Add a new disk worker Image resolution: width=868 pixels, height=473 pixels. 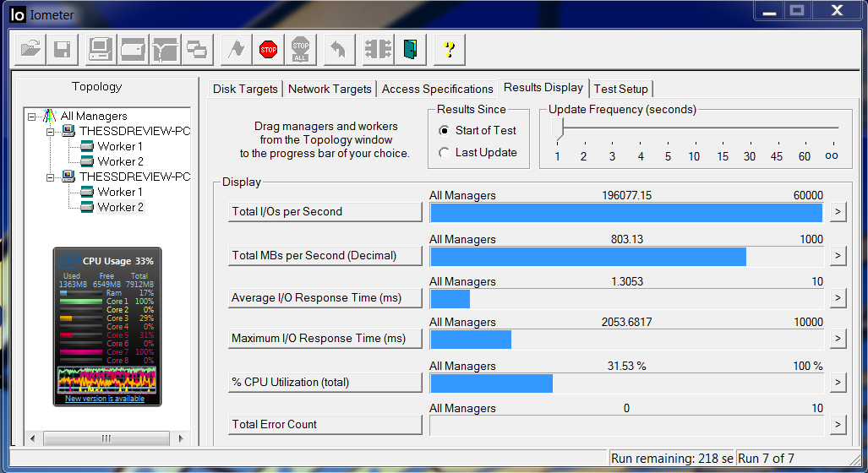(133, 50)
